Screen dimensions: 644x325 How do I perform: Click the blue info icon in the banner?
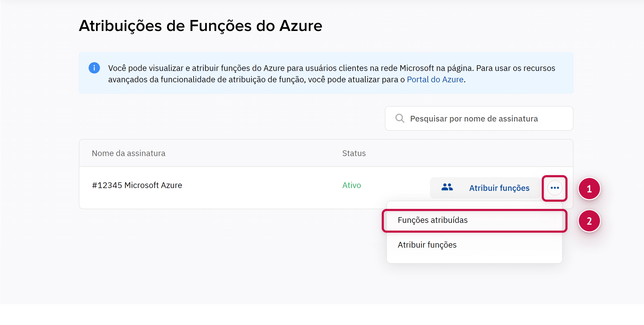coord(94,68)
